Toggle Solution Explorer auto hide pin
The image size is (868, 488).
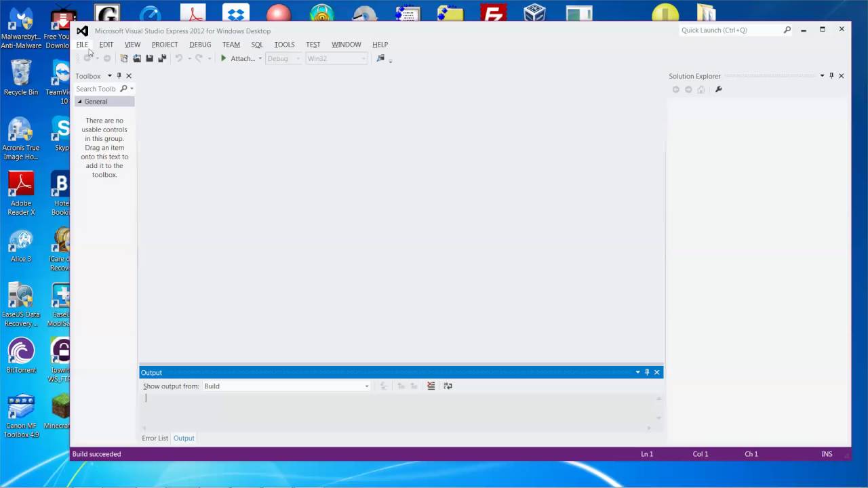(831, 76)
